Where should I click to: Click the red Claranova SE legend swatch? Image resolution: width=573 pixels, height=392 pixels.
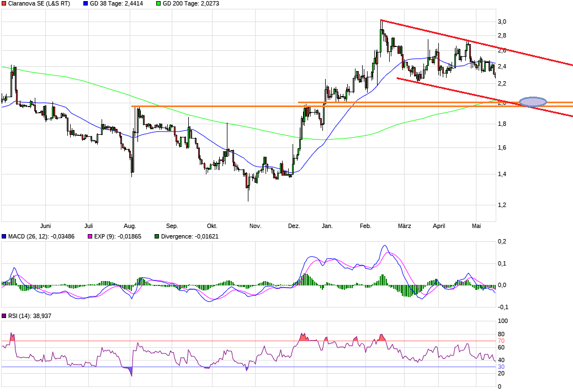click(x=4, y=3)
